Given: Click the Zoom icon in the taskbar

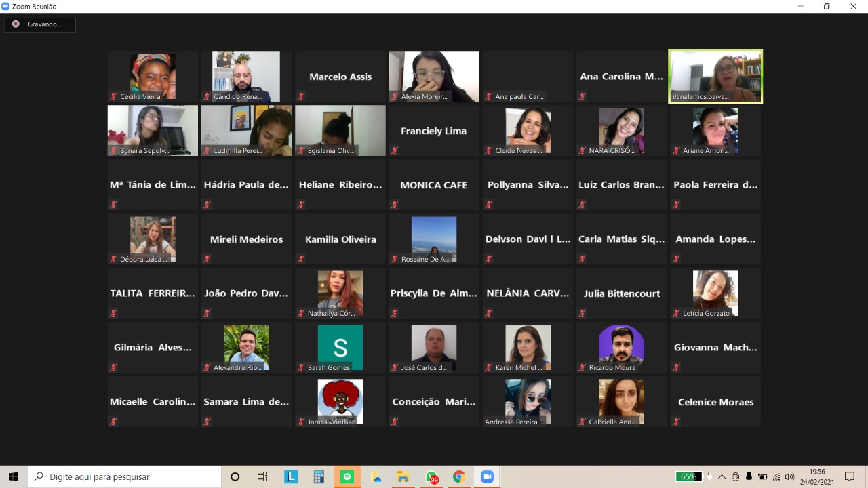Looking at the screenshot, I should (487, 476).
